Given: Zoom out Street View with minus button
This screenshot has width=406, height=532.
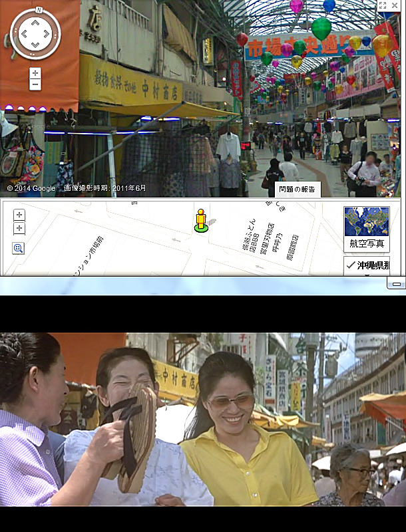Looking at the screenshot, I should [35, 84].
